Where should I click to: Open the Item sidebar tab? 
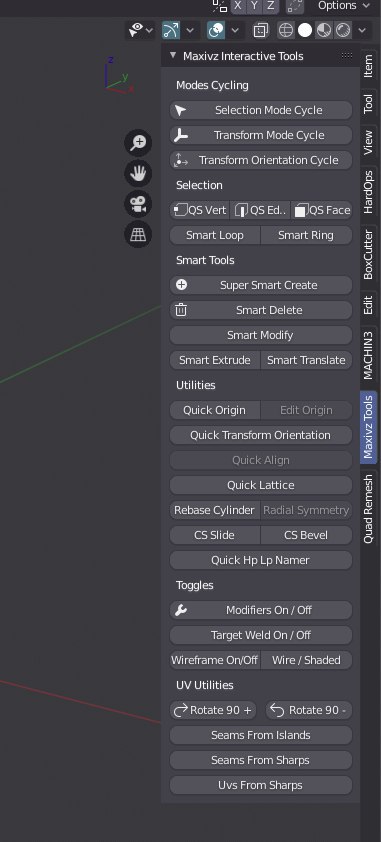click(x=368, y=67)
